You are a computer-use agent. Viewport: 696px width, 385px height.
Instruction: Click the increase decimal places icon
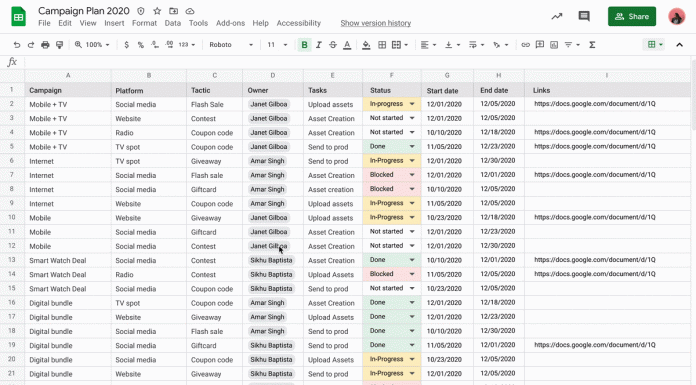[169, 45]
